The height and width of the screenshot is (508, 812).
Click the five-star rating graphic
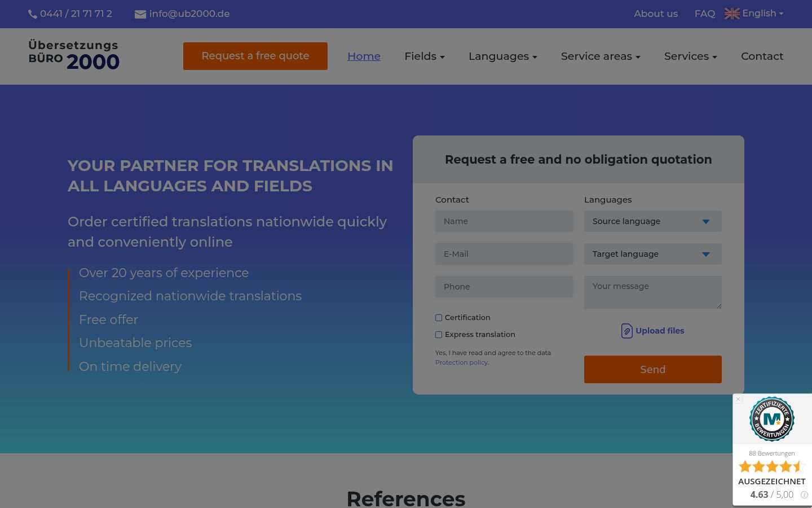point(771,467)
